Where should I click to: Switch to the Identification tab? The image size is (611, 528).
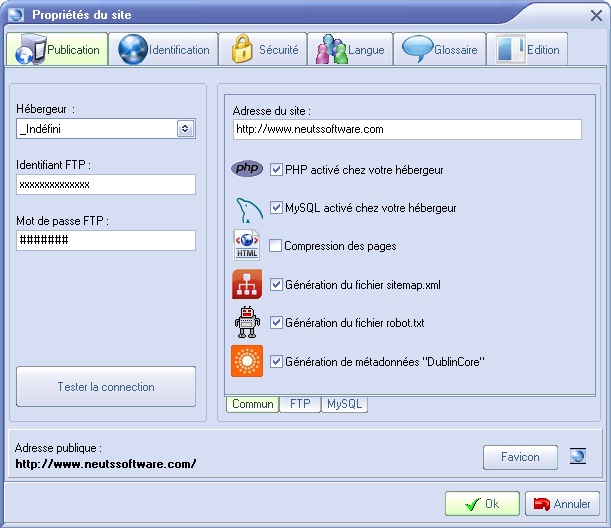pyautogui.click(x=163, y=49)
